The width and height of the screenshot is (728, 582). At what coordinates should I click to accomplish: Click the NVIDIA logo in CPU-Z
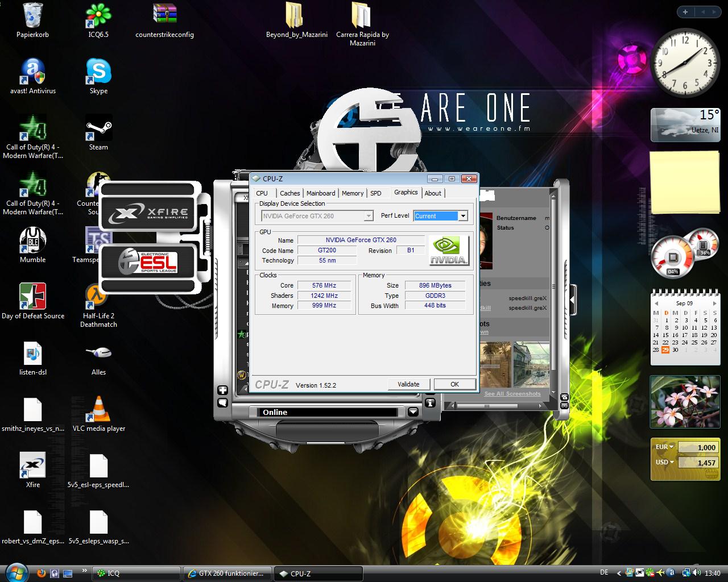(x=449, y=251)
